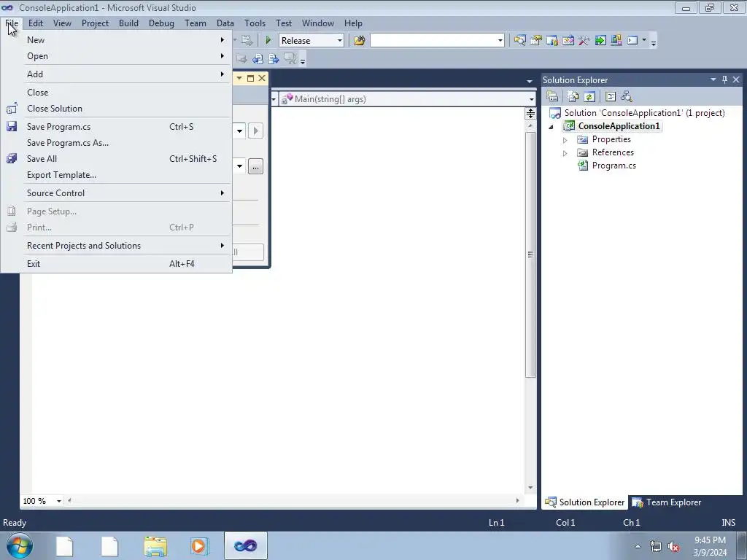This screenshot has height=560, width=747.
Task: Click the Toolbox wrench-and-hammer icon
Action: click(584, 41)
